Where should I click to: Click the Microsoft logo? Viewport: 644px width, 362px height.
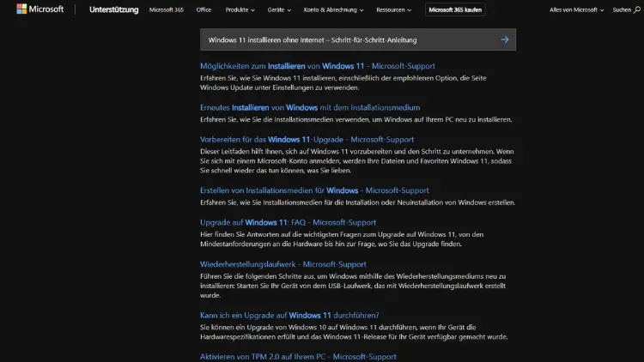click(39, 9)
